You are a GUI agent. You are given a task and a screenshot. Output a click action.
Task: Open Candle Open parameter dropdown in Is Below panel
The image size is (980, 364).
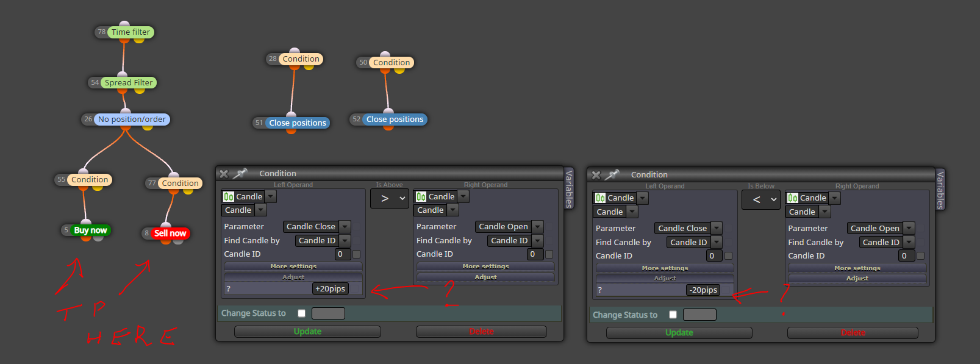pyautogui.click(x=881, y=228)
